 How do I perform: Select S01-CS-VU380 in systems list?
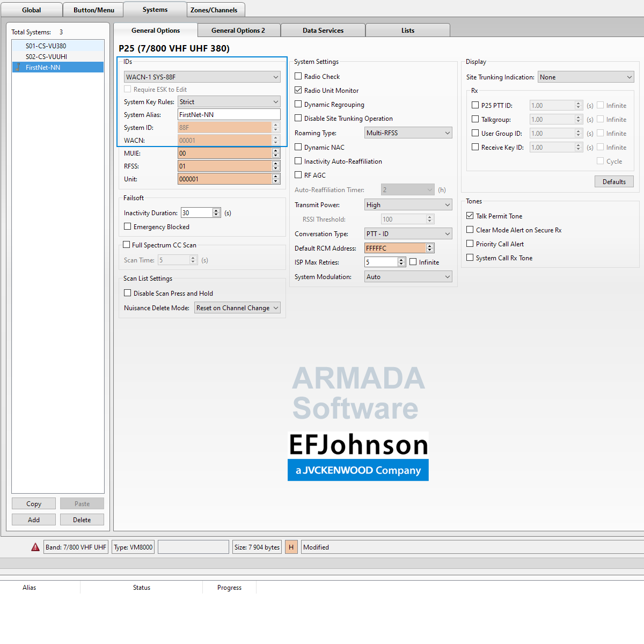tap(46, 46)
